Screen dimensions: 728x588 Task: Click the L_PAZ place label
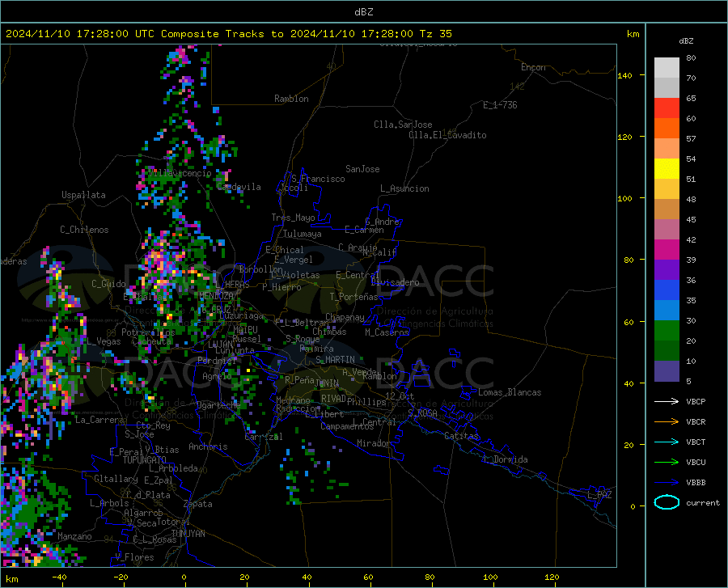pos(599,495)
